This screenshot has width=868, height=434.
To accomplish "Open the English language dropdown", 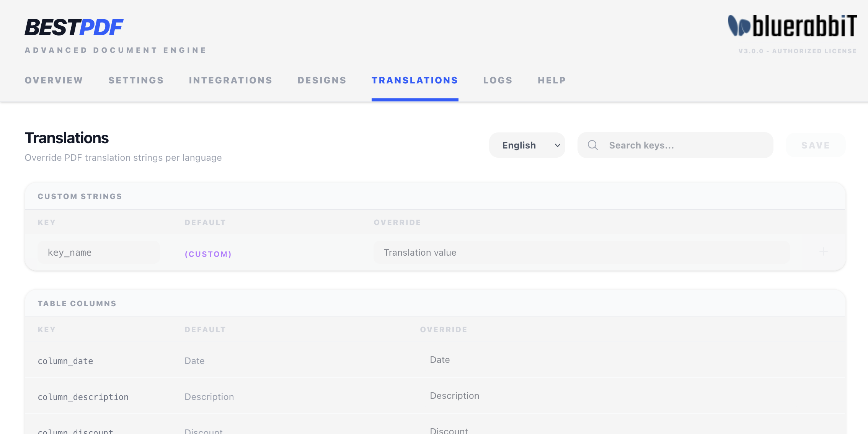I will (527, 145).
